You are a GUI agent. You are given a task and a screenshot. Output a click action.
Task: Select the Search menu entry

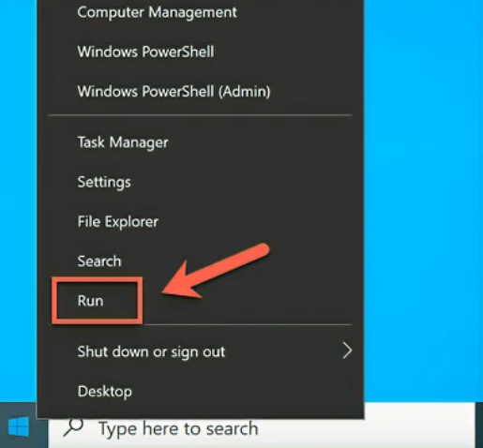click(200, 261)
